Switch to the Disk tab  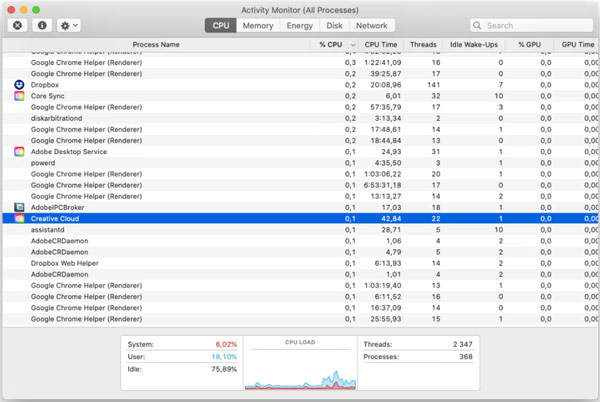(x=334, y=26)
